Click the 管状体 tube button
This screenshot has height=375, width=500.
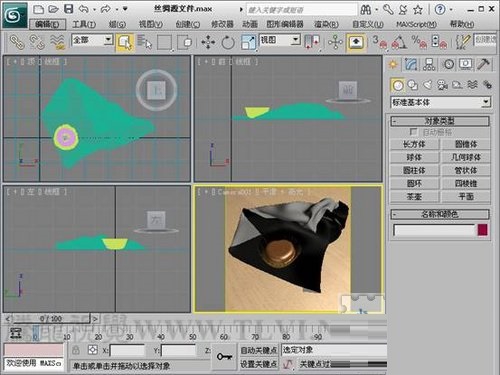tap(466, 170)
